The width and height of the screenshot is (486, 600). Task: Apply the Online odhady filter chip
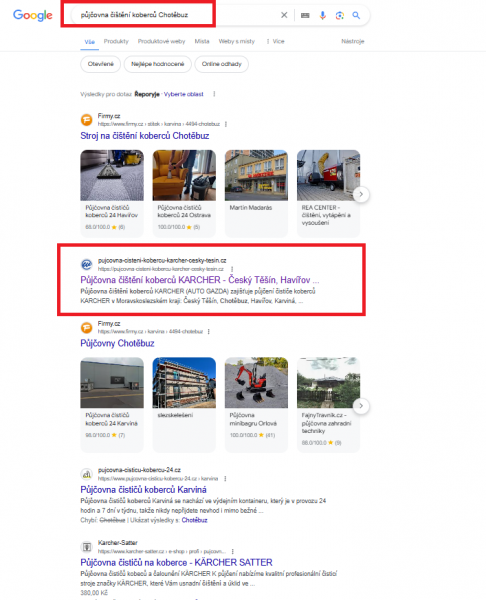[222, 64]
